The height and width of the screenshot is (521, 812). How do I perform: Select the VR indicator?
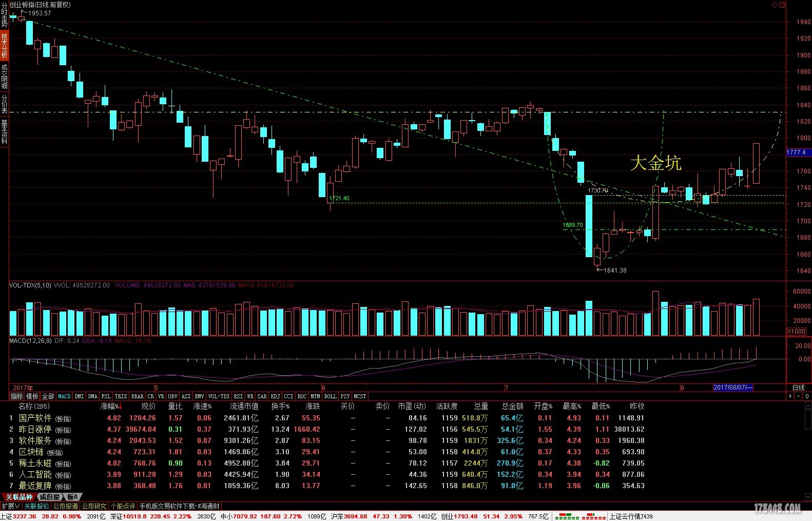point(161,396)
